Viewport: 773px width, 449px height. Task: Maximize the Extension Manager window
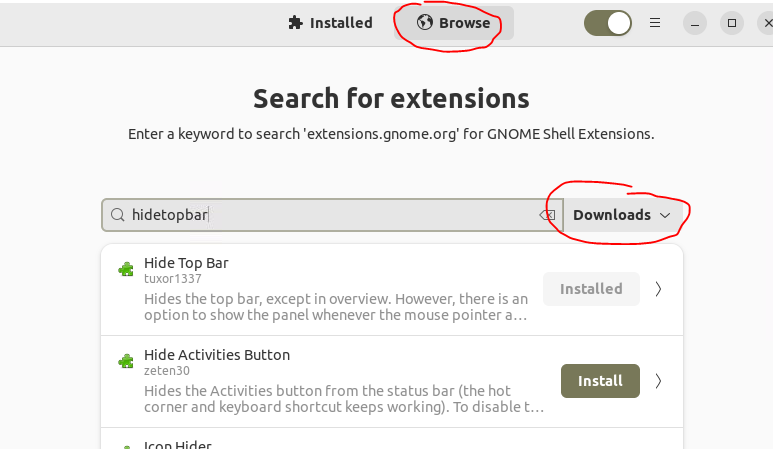732,23
